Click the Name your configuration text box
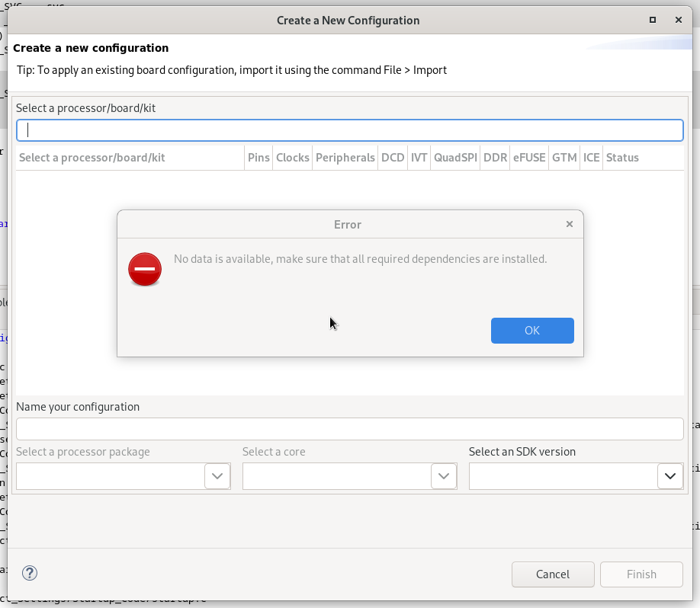Viewport: 700px width, 608px height. coord(349,429)
